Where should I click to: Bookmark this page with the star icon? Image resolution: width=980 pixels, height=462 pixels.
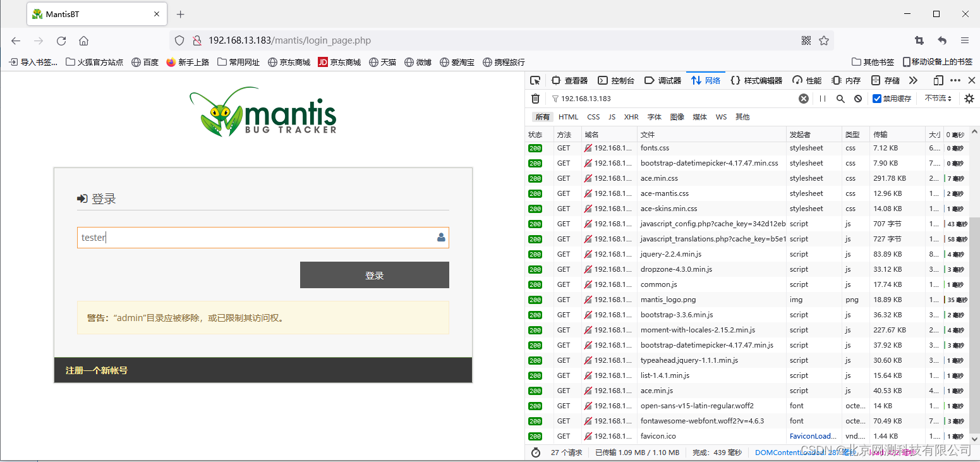tap(824, 40)
